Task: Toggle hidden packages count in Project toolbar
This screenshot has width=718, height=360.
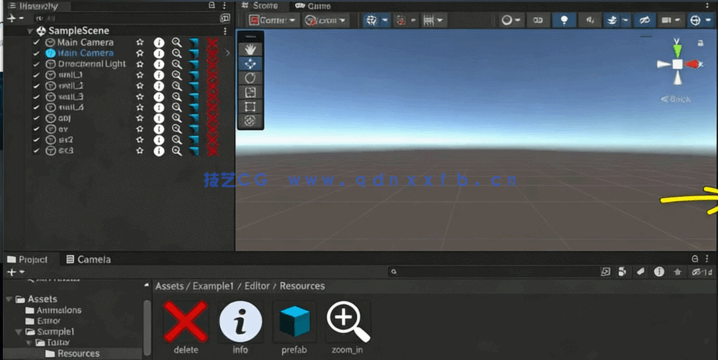Action: (702, 272)
